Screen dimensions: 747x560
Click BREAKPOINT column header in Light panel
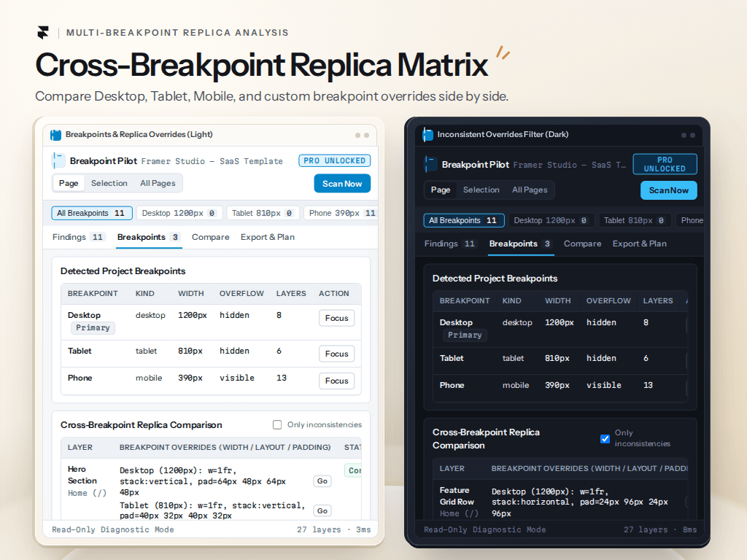pos(93,294)
